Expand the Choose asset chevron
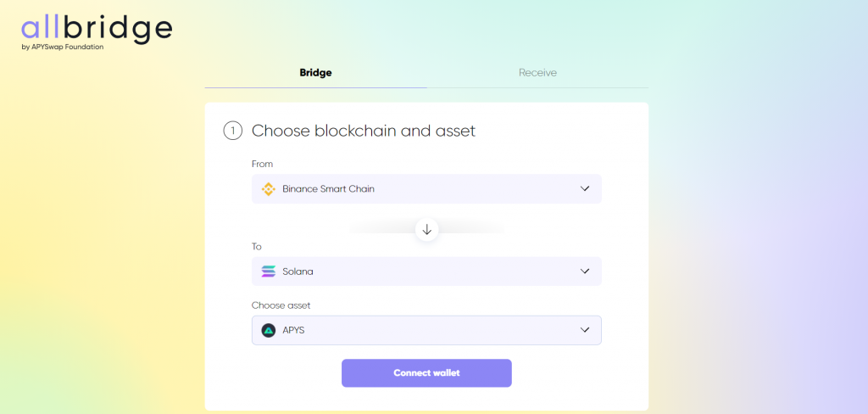This screenshot has width=868, height=414. [x=585, y=330]
